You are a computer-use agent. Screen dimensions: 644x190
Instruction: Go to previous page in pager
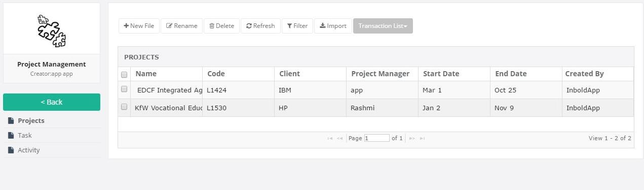[339, 138]
